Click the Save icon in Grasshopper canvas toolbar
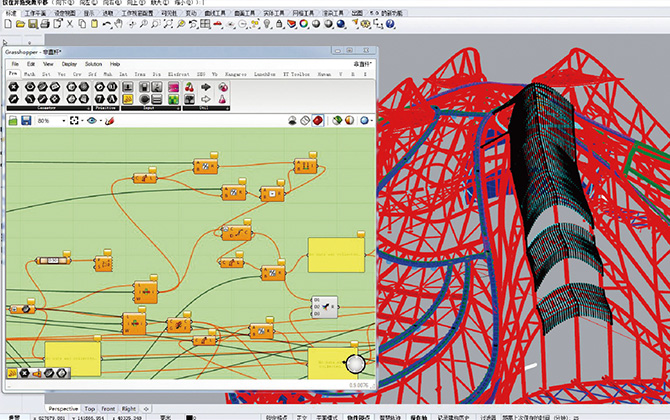This screenshot has width=670, height=420. pos(26,121)
